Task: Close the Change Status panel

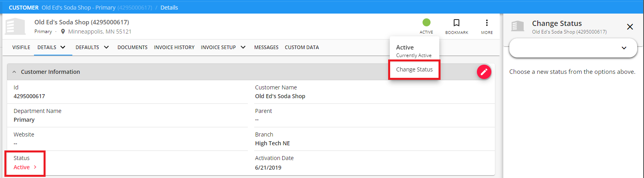Action: [630, 27]
